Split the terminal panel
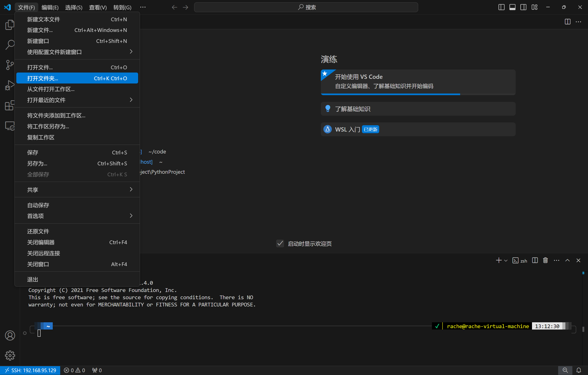Screen dimensions: 588x375 click(x=535, y=260)
